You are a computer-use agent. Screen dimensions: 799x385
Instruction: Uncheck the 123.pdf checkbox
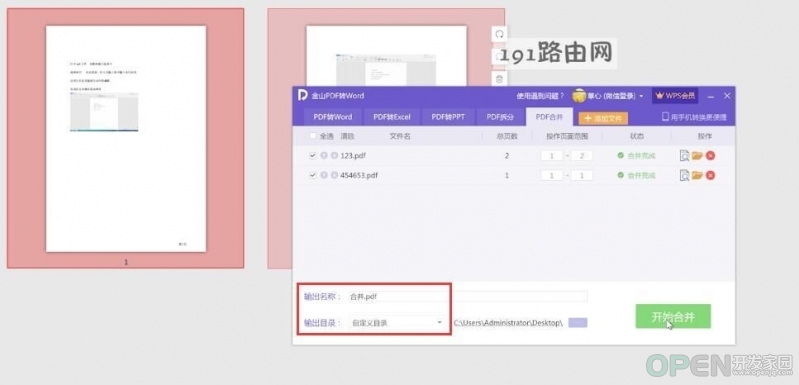pyautogui.click(x=312, y=155)
